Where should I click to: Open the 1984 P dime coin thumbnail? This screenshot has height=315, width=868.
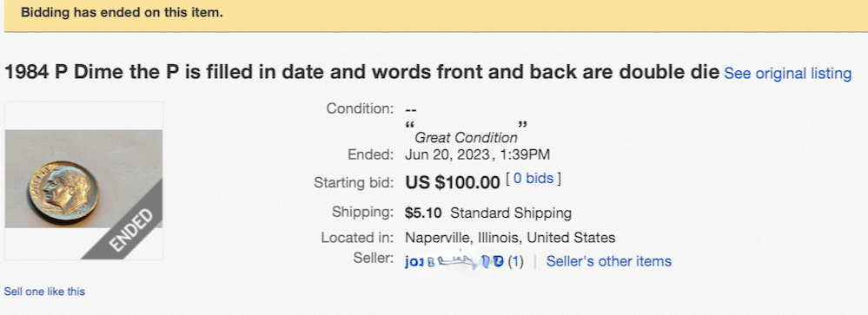click(x=83, y=180)
